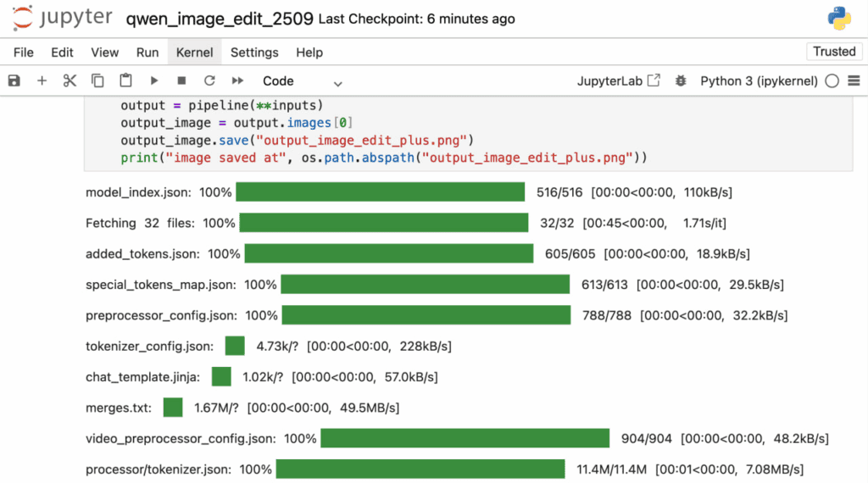The image size is (868, 483).
Task: Open the File menu
Action: (24, 53)
